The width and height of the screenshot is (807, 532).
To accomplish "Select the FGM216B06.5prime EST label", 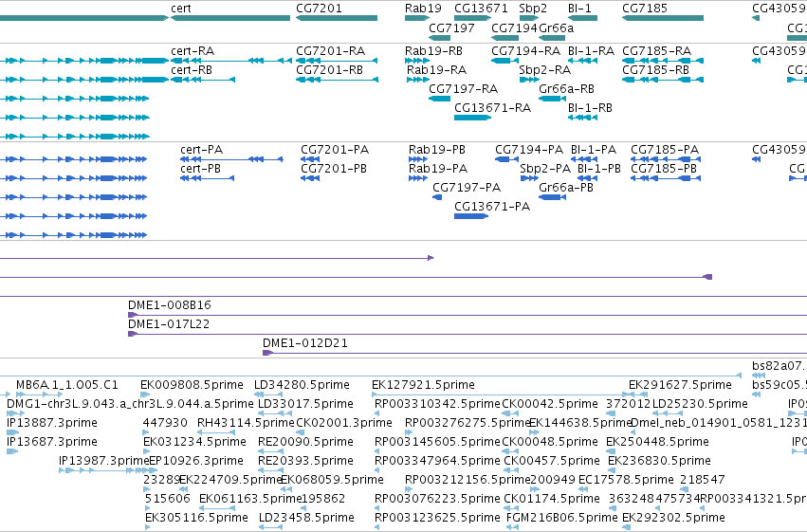I will click(562, 518).
